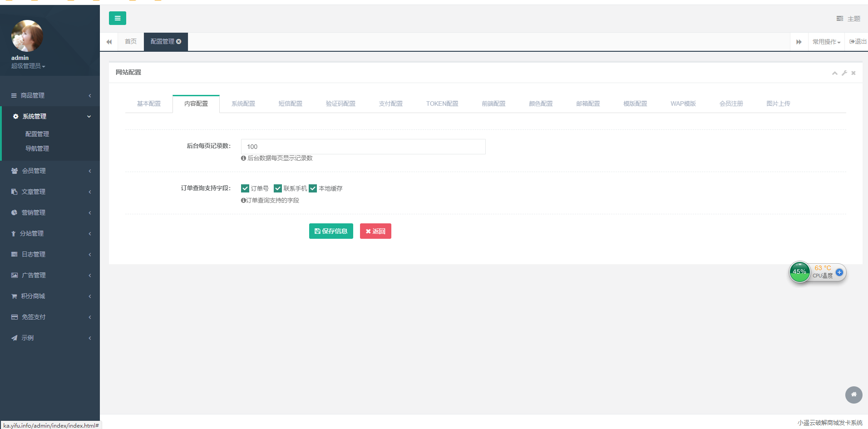Uncheck the 订单号 checkbox
The height and width of the screenshot is (429, 868).
coord(245,188)
